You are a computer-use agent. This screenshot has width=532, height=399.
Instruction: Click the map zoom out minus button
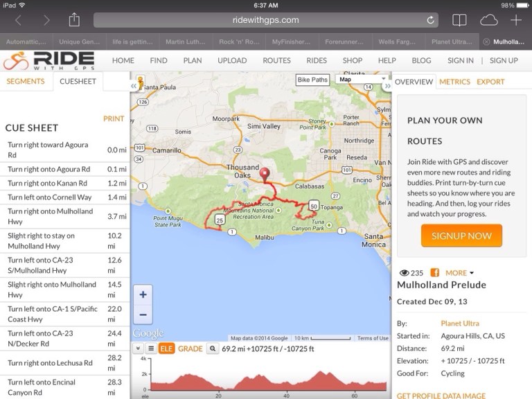tap(143, 314)
